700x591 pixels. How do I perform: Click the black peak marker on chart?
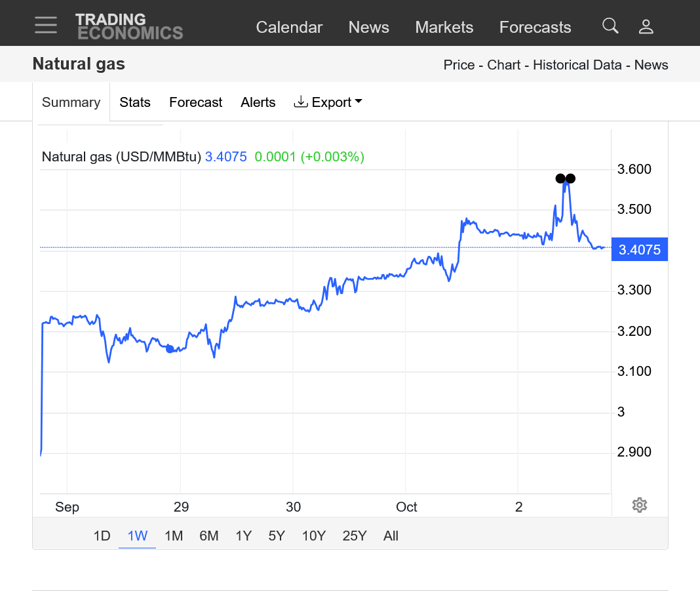tap(560, 178)
